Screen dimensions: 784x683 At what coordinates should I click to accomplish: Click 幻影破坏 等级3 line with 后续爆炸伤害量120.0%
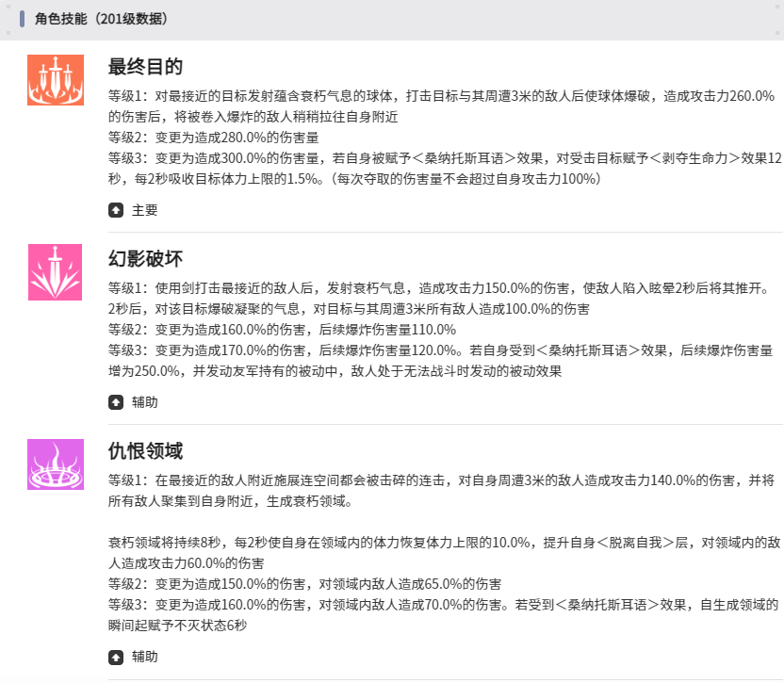pos(440,350)
